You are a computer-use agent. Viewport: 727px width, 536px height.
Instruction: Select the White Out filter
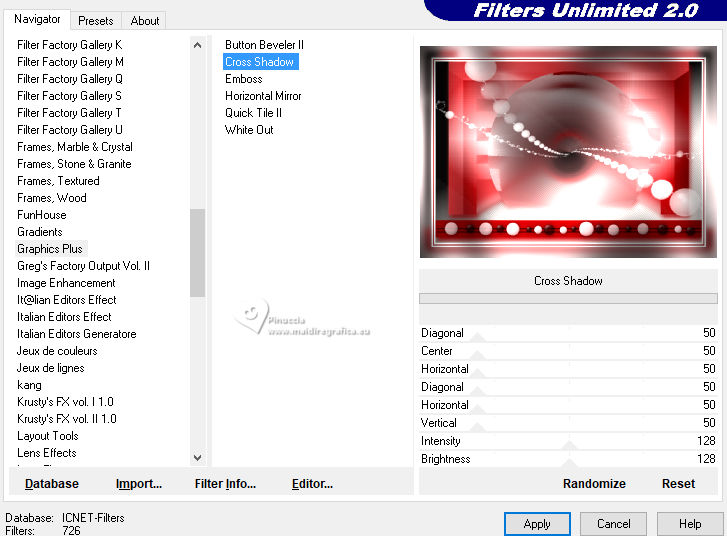pyautogui.click(x=249, y=130)
